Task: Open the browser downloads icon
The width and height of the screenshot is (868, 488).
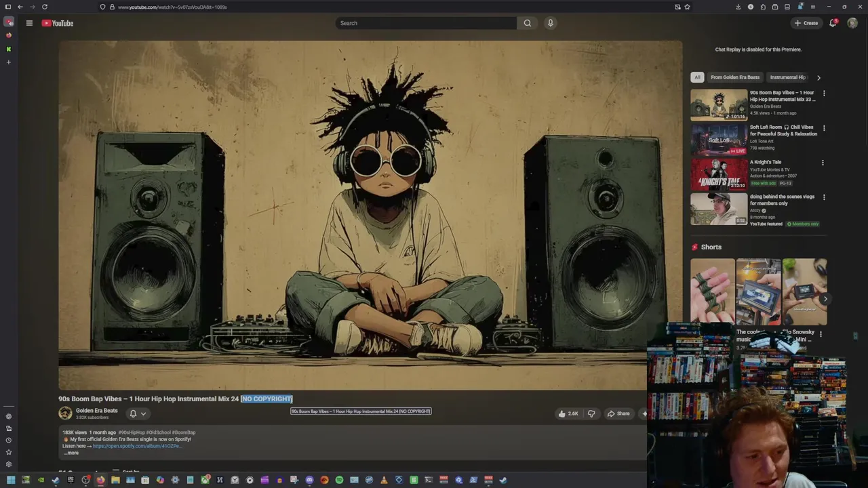Action: point(738,7)
